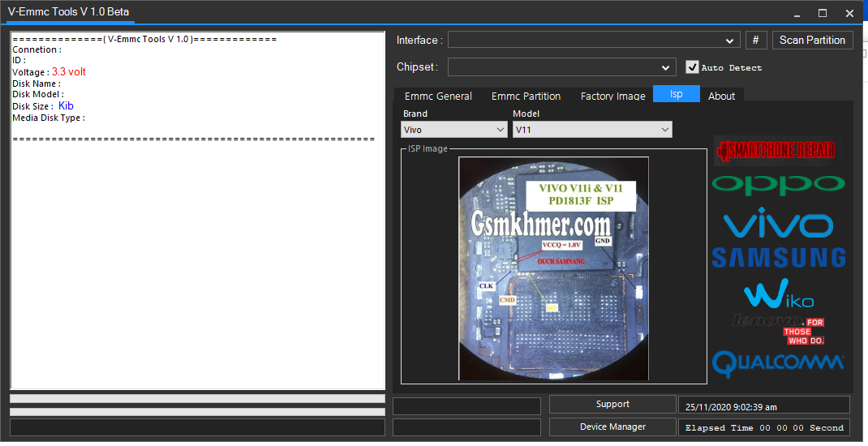Image resolution: width=868 pixels, height=446 pixels.
Task: Click the Elapsed Time readout
Action: click(764, 427)
